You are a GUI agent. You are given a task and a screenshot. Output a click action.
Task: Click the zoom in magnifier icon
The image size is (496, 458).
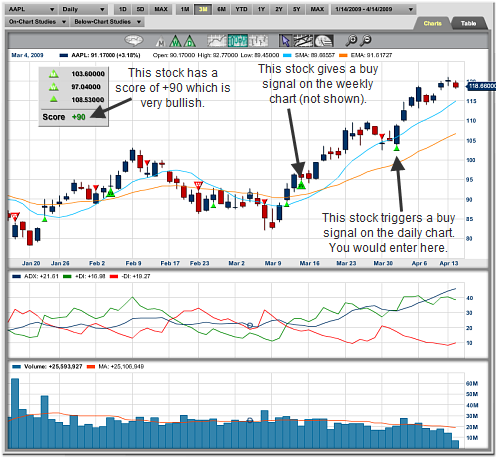point(351,40)
